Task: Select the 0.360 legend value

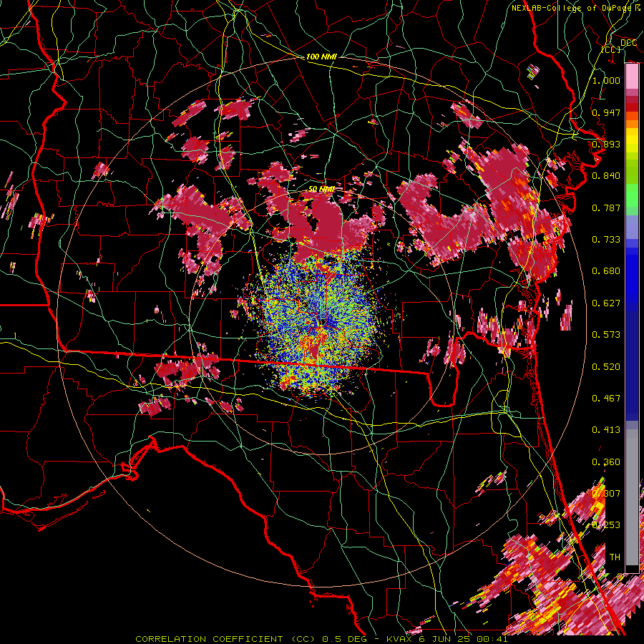Action: click(606, 462)
